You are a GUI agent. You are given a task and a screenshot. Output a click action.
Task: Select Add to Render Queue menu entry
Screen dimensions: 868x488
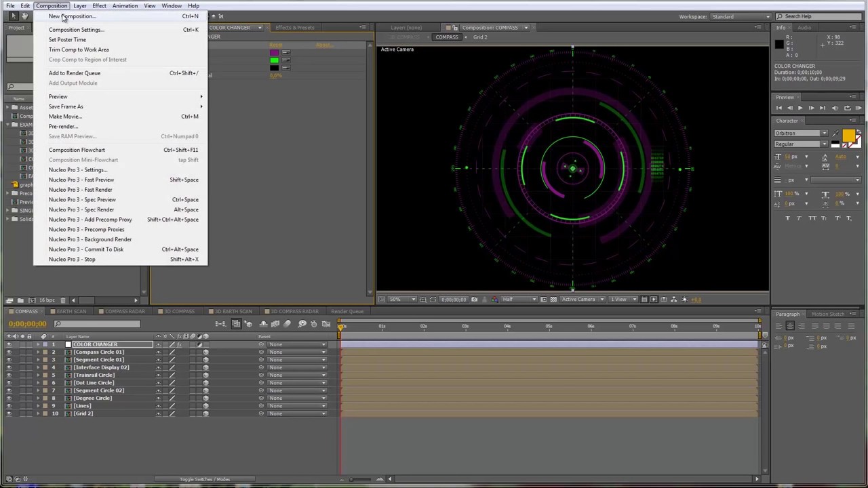[x=75, y=73]
